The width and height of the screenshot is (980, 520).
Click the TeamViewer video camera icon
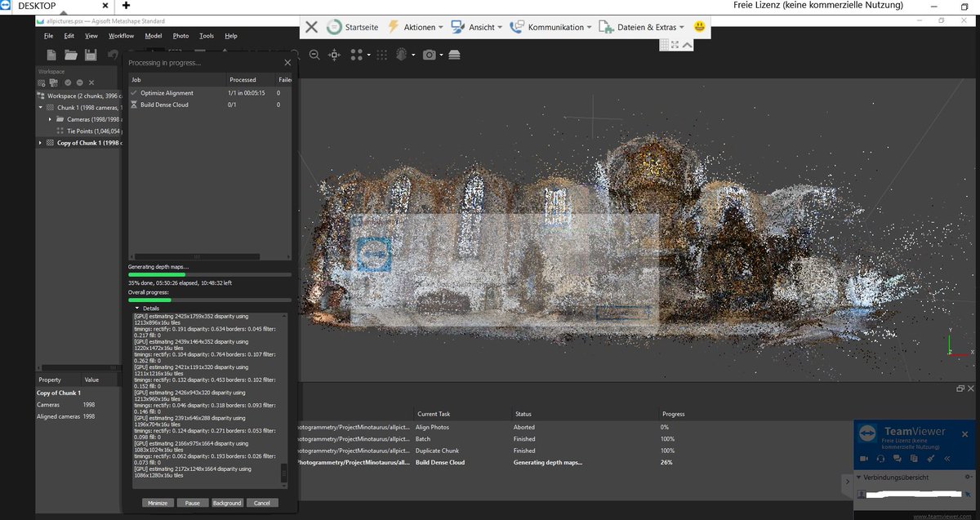[x=866, y=459]
